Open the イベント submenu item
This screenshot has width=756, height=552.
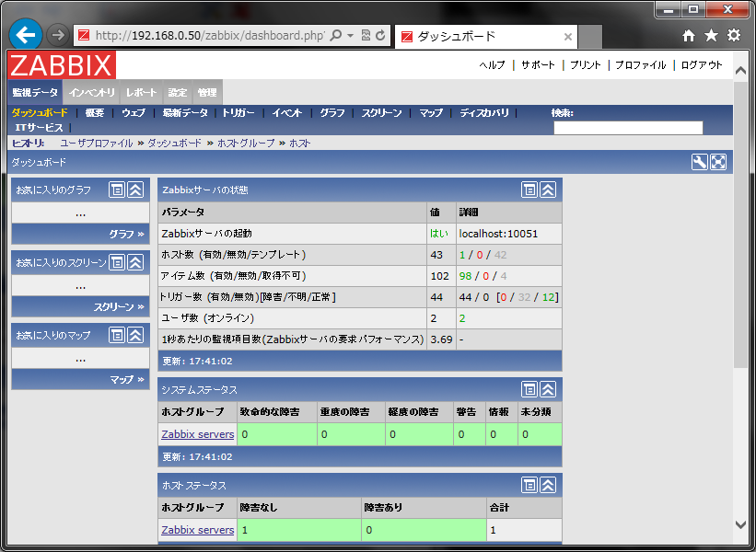287,113
